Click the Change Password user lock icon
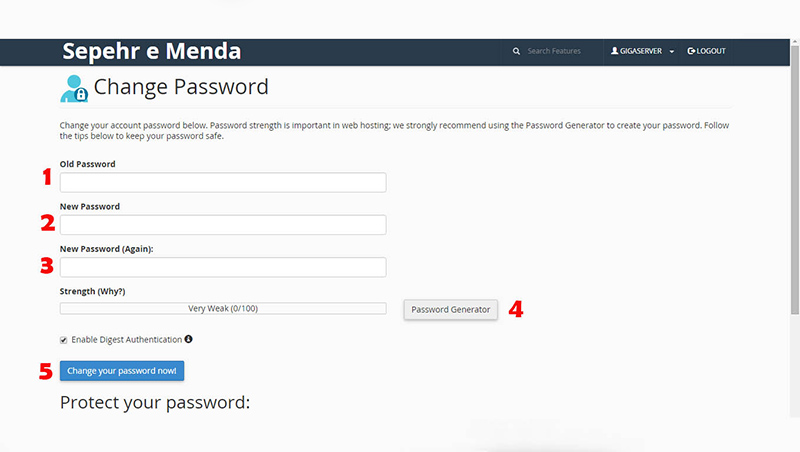The image size is (800, 452). (x=74, y=89)
